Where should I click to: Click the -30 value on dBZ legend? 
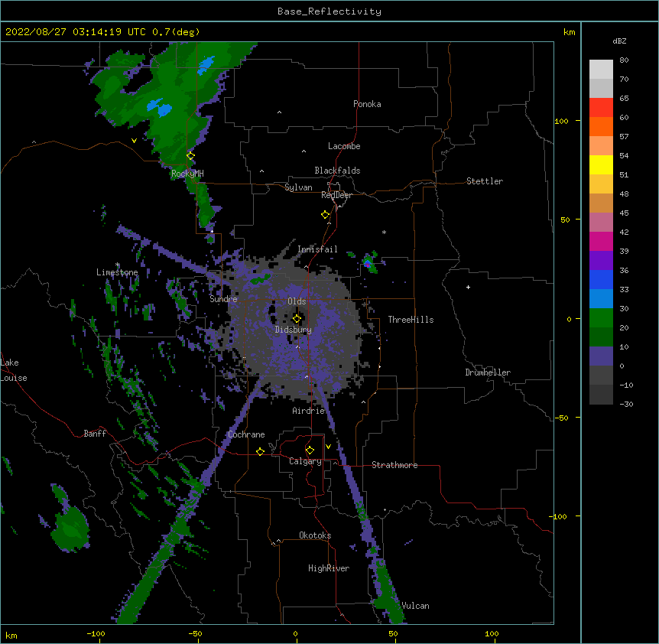[626, 404]
